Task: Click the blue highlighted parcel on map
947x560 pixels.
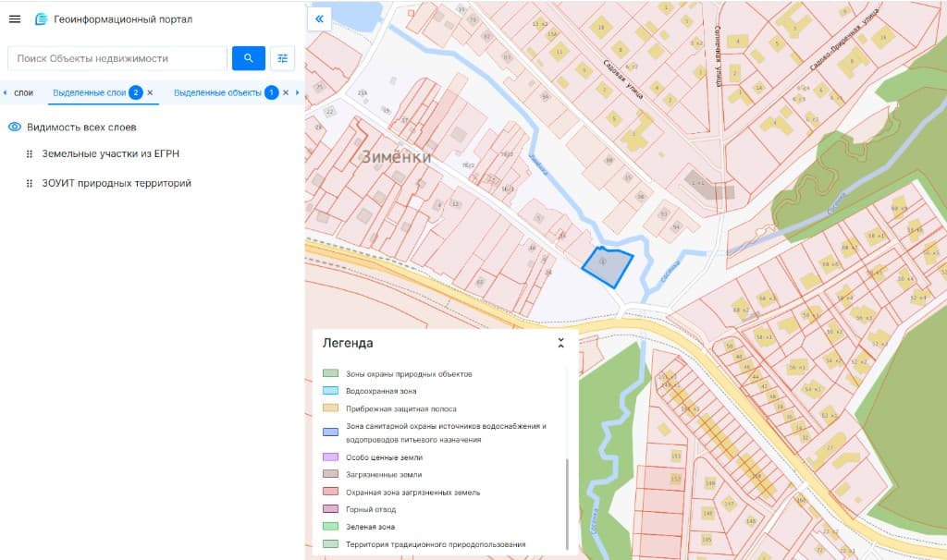Action: [x=608, y=267]
